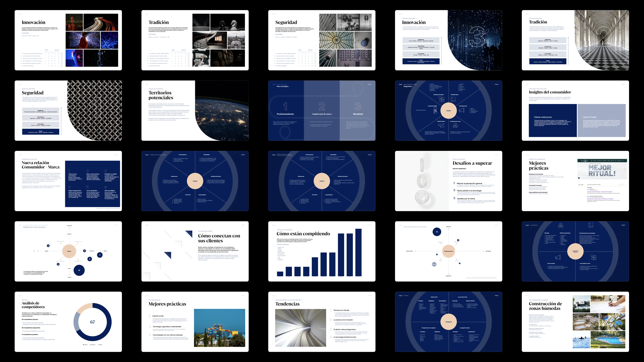Click the beige 'Valores' circle on the Brújula slide
The height and width of the screenshot is (362, 644).
pos(69,251)
